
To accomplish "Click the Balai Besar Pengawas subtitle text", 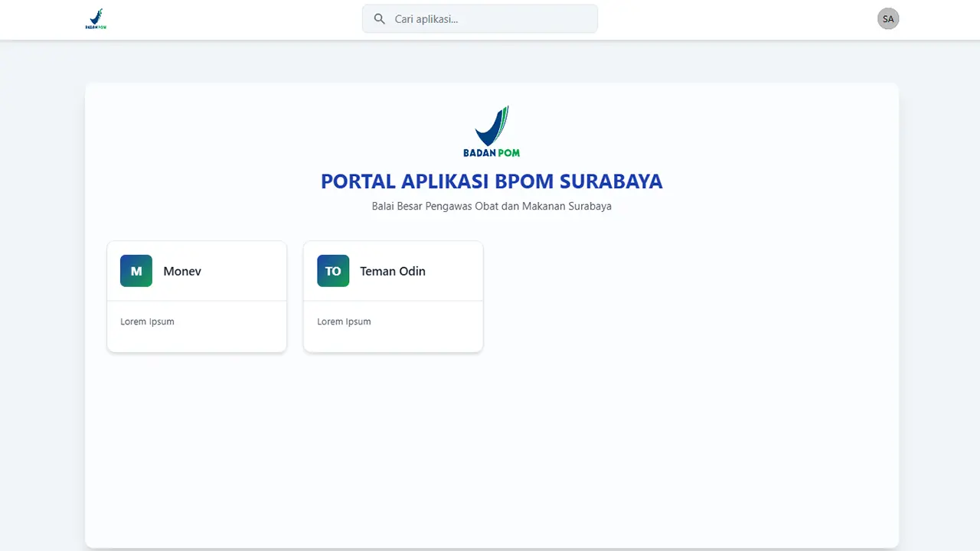I will click(492, 206).
